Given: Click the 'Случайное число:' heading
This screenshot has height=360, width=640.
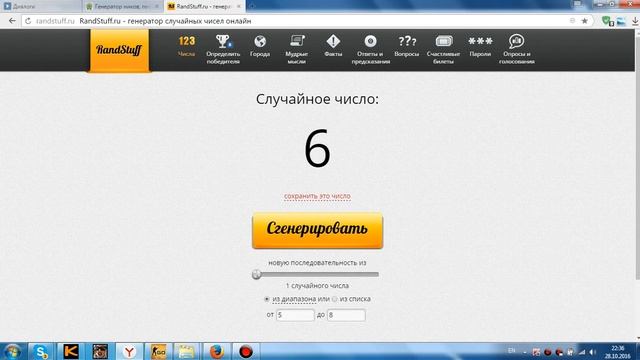Looking at the screenshot, I should 317,99.
